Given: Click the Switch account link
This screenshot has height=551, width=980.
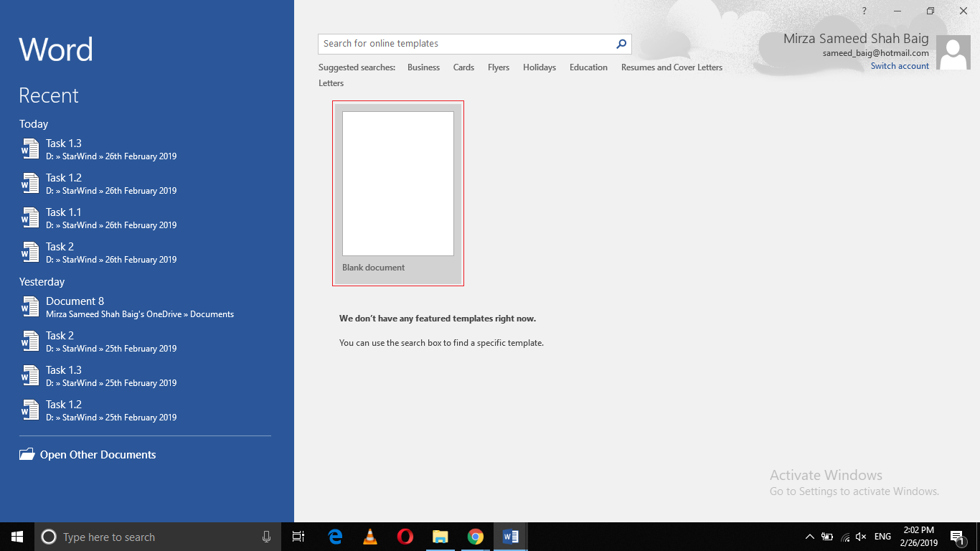Looking at the screenshot, I should click(900, 66).
